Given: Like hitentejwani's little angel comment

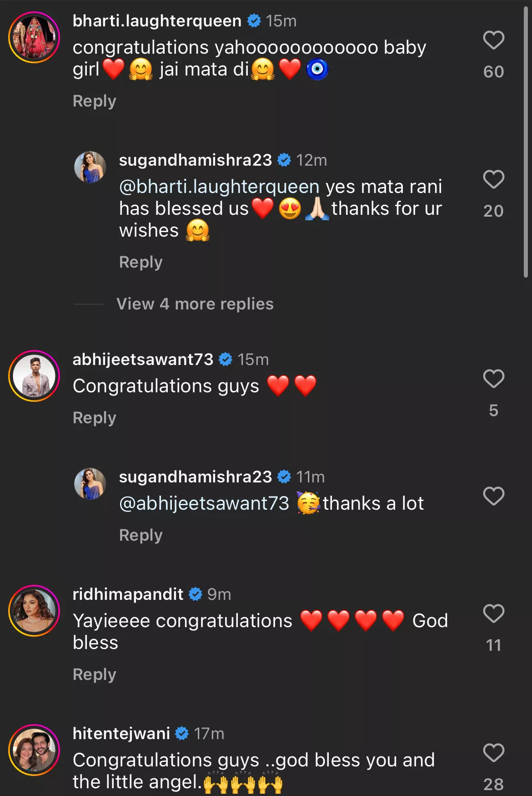Looking at the screenshot, I should coord(493,753).
